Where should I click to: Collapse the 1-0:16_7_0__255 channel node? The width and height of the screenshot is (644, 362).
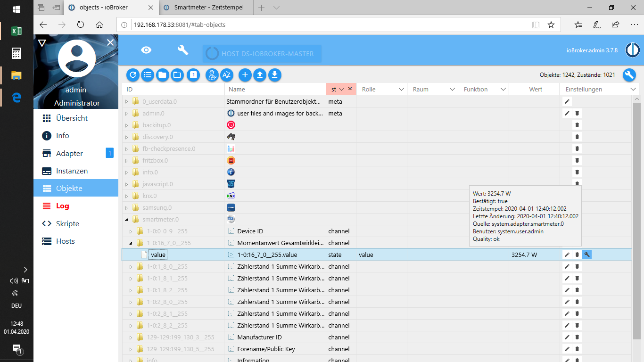pyautogui.click(x=131, y=243)
